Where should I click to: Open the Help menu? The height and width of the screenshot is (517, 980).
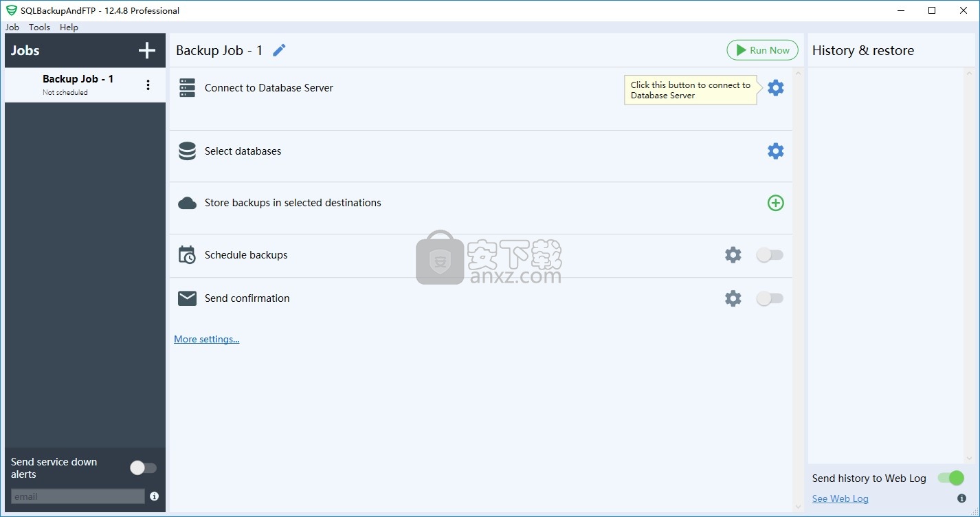pyautogui.click(x=69, y=27)
